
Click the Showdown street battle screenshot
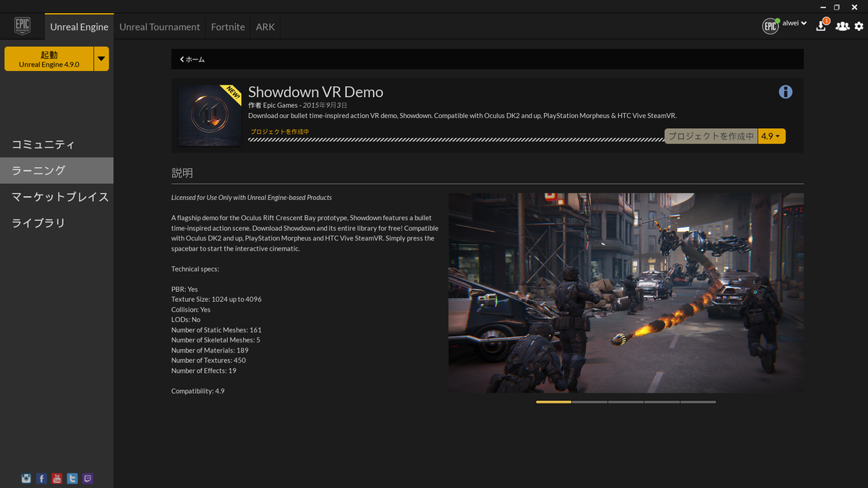tap(626, 293)
